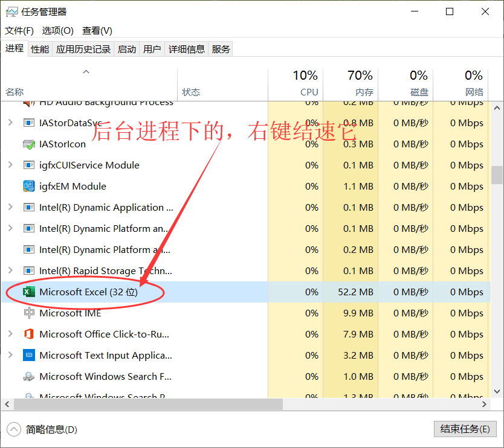Screen dimensions: 504x448
Task: Click the 9.9 MB memory value
Action: (358, 313)
